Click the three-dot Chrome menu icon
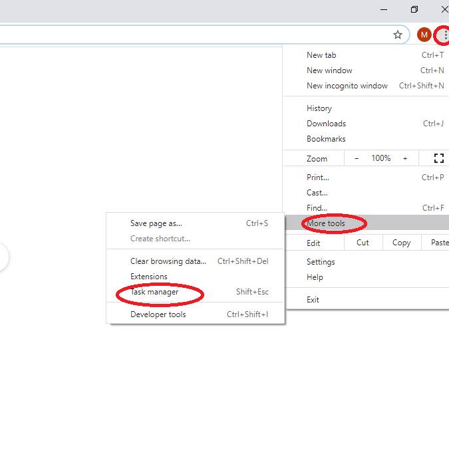Screen dimensions: 449x476 [444, 35]
